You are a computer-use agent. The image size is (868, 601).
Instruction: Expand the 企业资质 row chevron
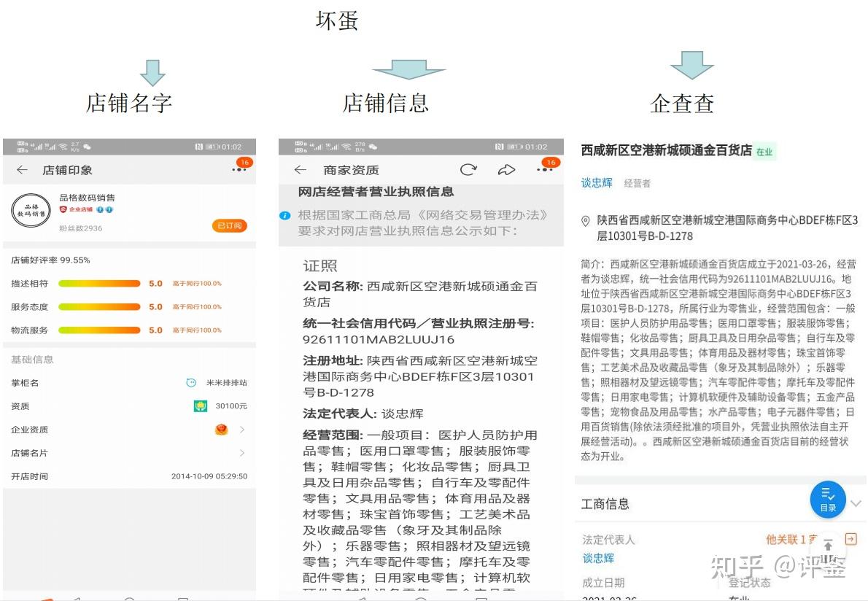click(x=242, y=430)
